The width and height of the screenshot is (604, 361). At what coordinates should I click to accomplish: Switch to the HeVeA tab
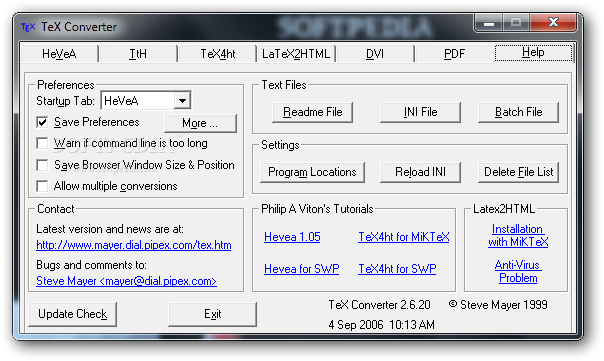click(59, 54)
